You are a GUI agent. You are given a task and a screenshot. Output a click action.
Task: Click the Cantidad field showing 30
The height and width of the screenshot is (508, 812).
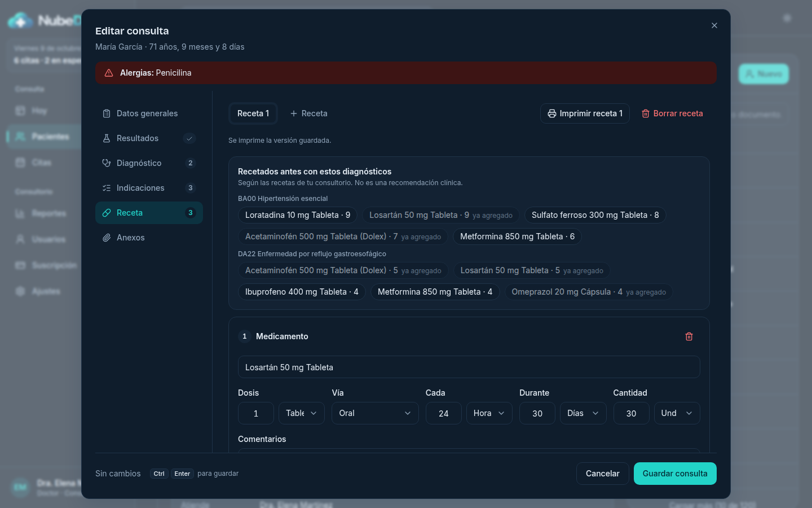[x=631, y=413]
